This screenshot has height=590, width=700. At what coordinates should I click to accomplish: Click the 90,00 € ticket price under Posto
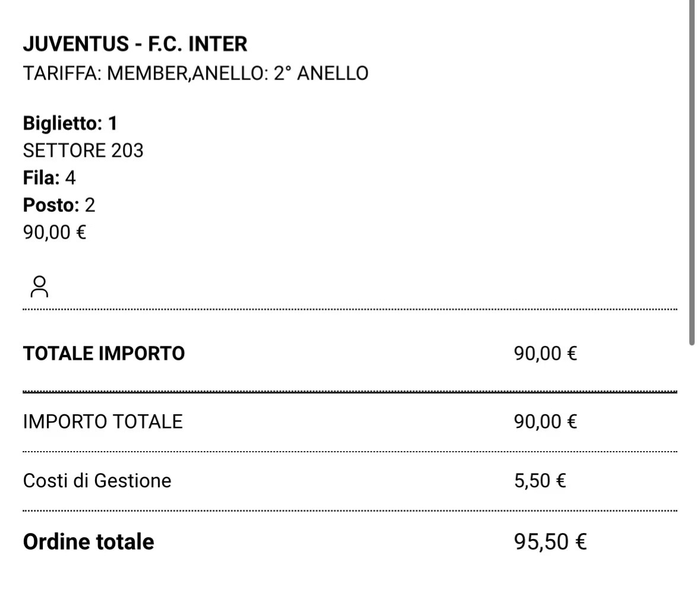tap(55, 232)
